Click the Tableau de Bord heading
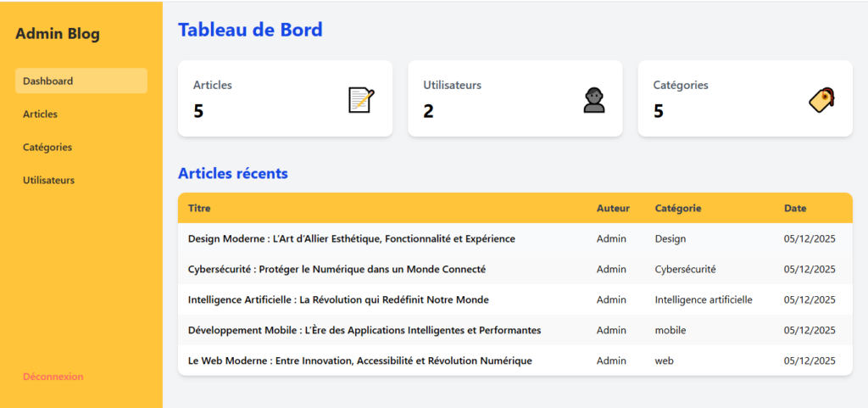This screenshot has height=408, width=868. [x=250, y=30]
